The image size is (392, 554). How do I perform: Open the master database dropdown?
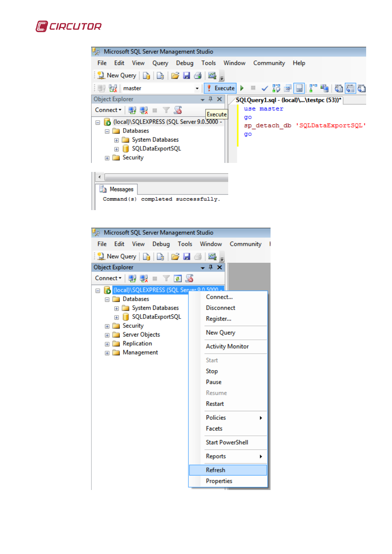(x=197, y=89)
